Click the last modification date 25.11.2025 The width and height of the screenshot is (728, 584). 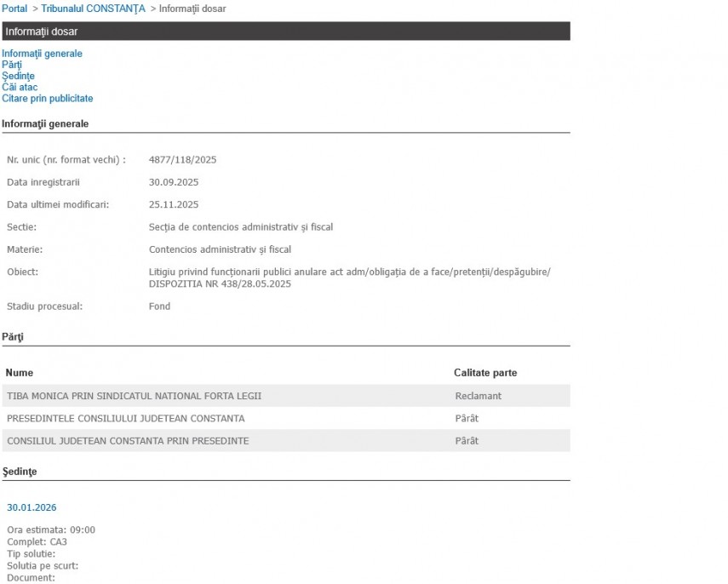coord(173,204)
